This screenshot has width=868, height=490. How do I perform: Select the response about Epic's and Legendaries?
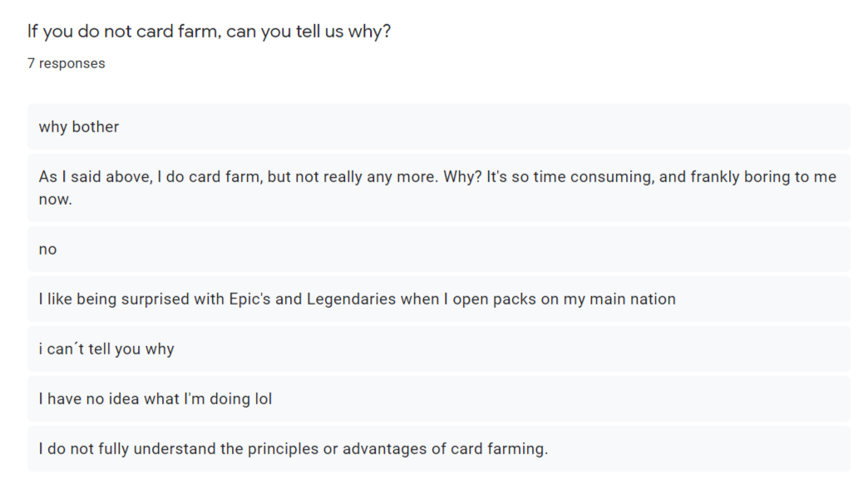click(357, 299)
